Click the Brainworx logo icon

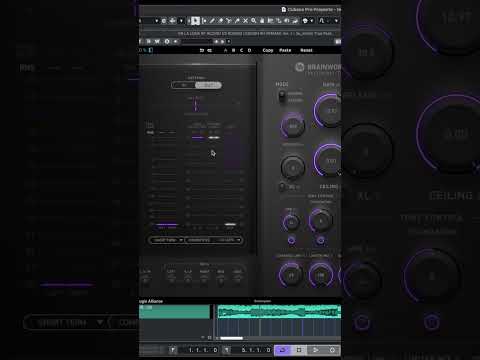300,67
